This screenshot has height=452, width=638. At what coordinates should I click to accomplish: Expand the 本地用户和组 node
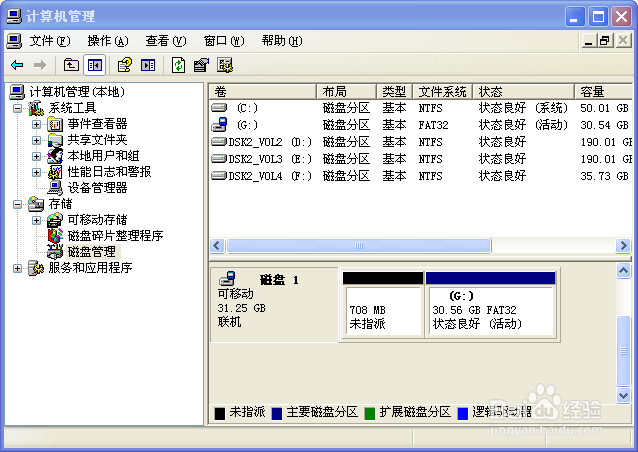[x=36, y=156]
